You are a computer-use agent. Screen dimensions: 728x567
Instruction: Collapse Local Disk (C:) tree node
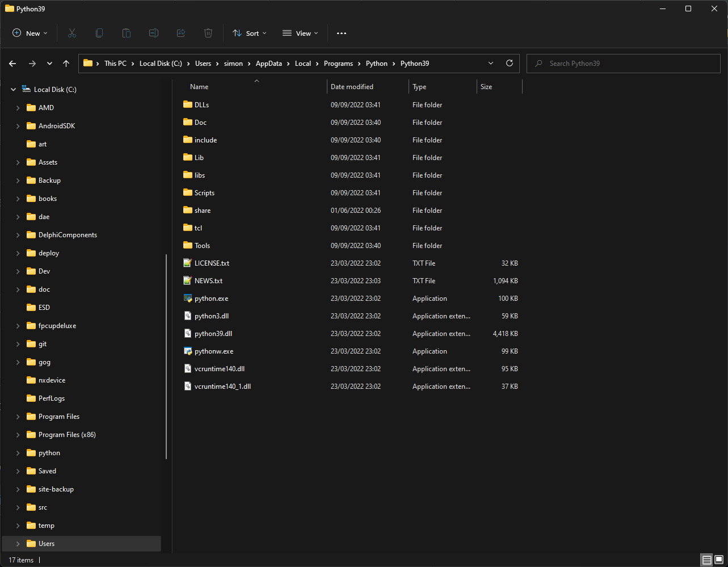pos(13,90)
